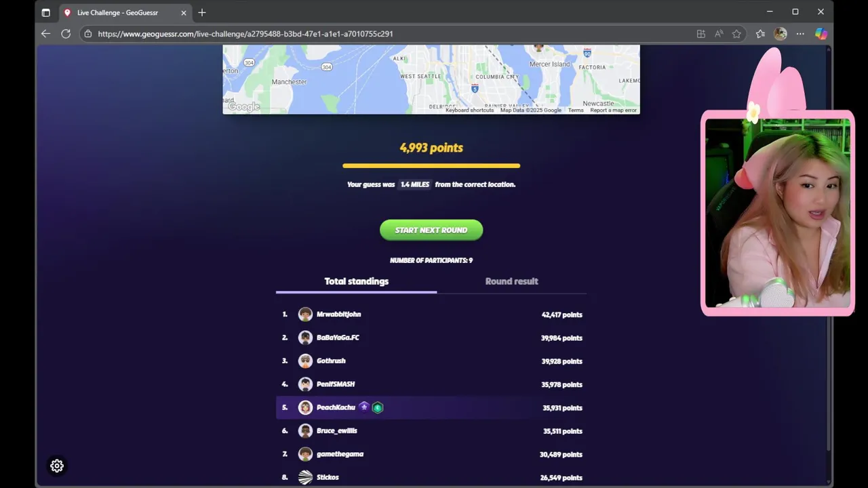
Task: Click the 26,549 points score
Action: tap(561, 478)
